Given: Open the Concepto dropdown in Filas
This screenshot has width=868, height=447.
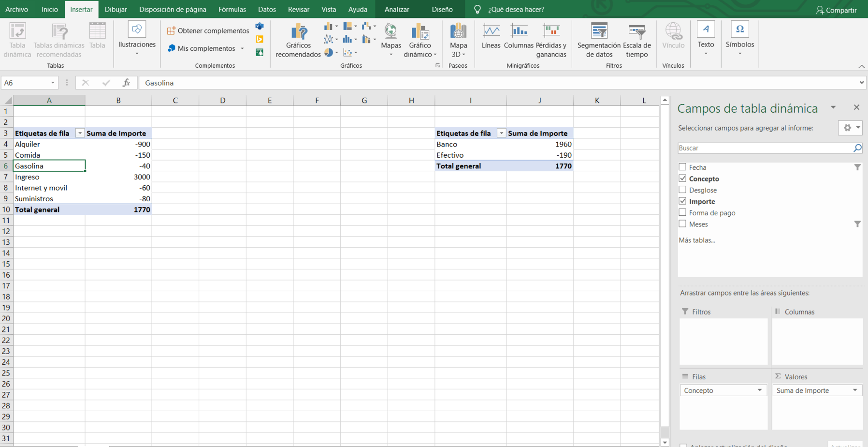Looking at the screenshot, I should coord(760,390).
